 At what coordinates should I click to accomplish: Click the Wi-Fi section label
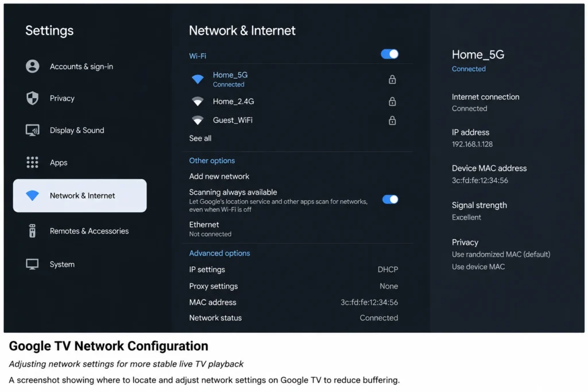(198, 56)
